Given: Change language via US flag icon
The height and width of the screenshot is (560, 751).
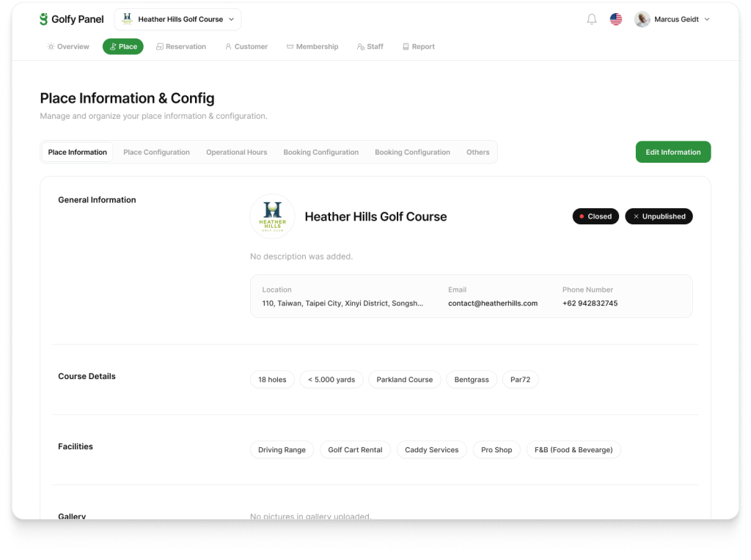Looking at the screenshot, I should point(615,19).
